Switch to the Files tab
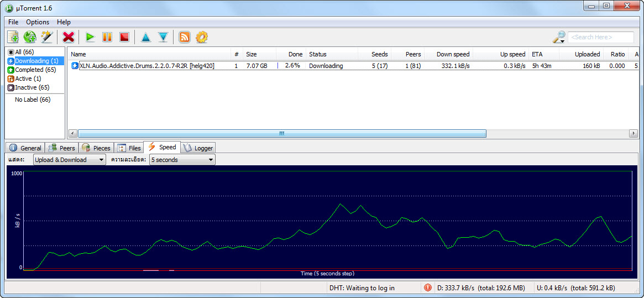 129,148
